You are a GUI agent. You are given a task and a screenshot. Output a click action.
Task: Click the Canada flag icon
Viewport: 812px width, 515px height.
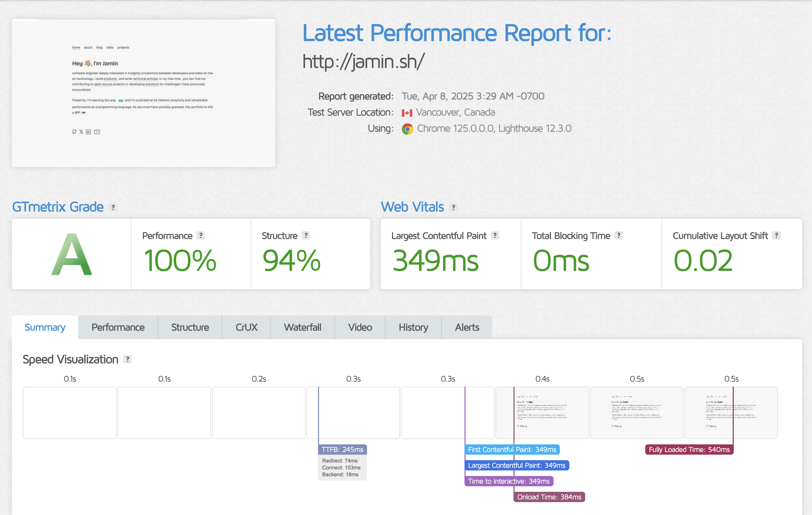pos(407,113)
